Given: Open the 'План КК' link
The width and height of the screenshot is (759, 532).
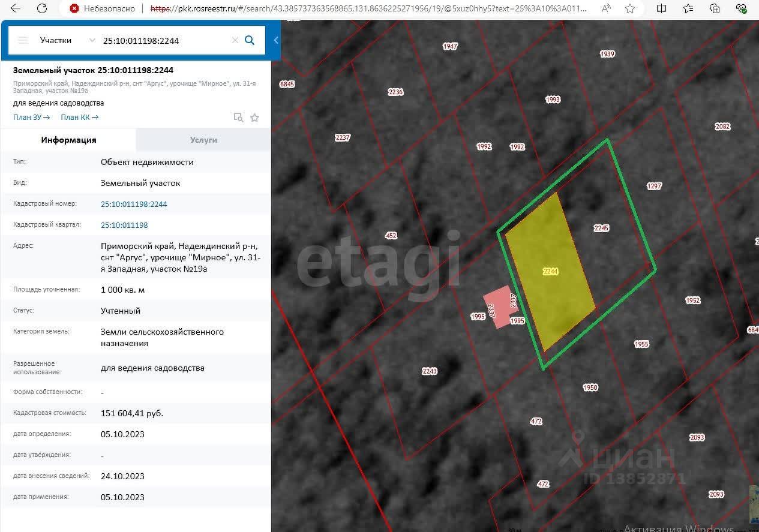Looking at the screenshot, I should click(80, 118).
